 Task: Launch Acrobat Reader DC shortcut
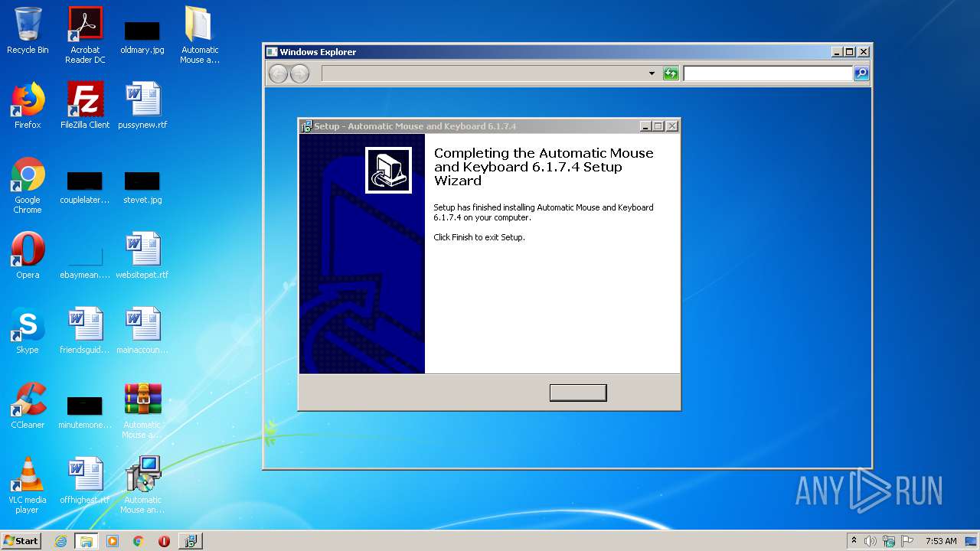[x=85, y=35]
